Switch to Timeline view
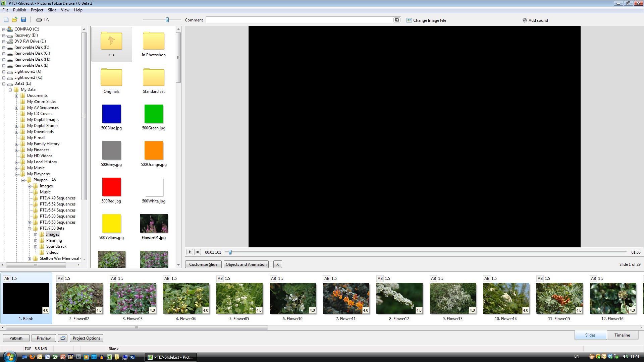Image resolution: width=644 pixels, height=362 pixels. point(622,335)
